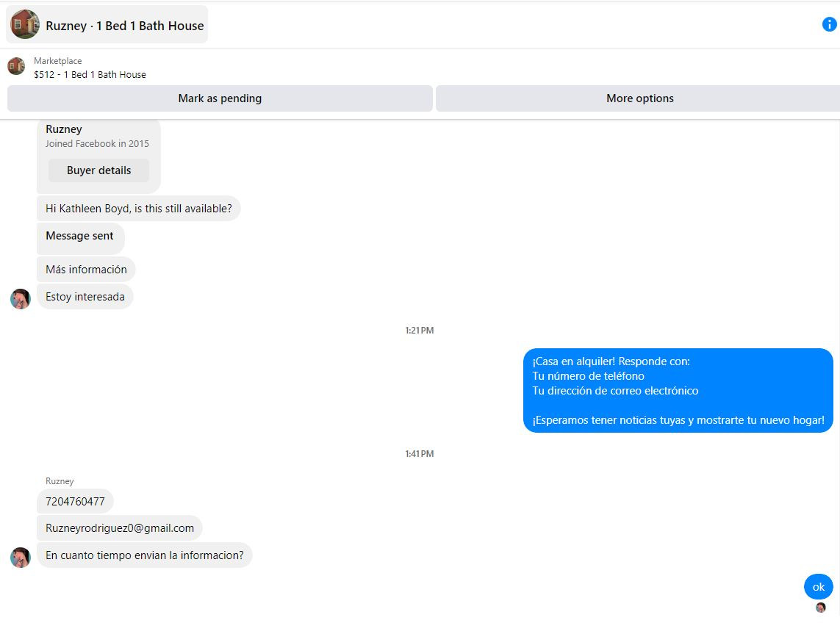
Task: Click the 'Message sent' bubble
Action: click(80, 238)
